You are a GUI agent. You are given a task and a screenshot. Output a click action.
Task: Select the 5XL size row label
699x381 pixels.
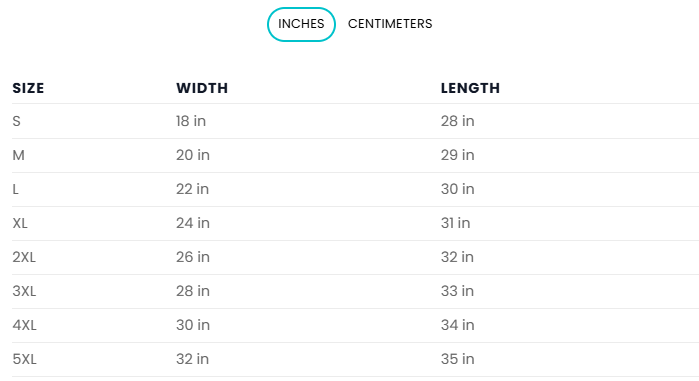tap(25, 359)
